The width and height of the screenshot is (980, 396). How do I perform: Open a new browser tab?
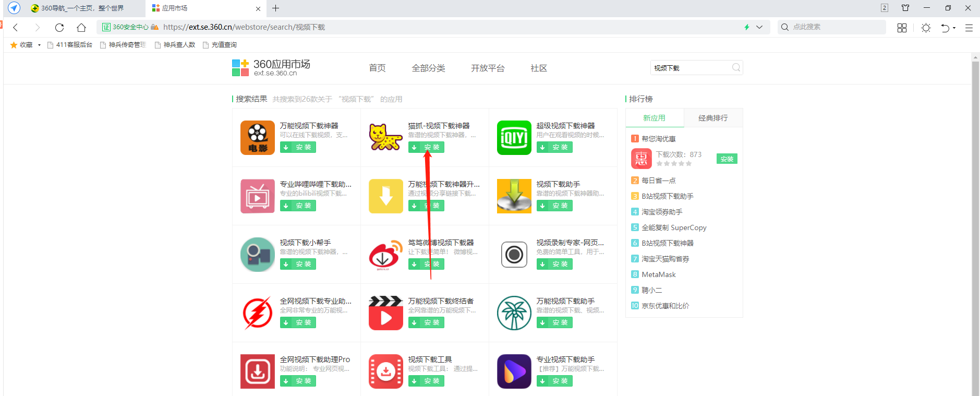pyautogui.click(x=276, y=8)
